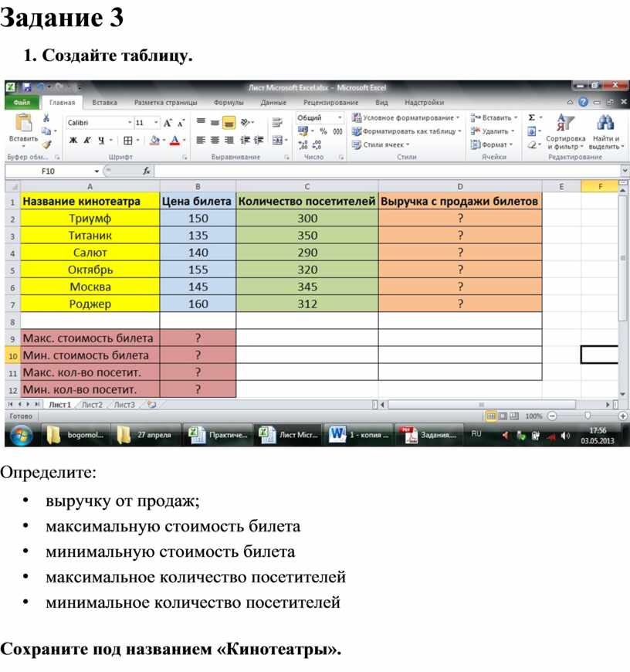Switch to the Задания... PDF taskbar item
Viewport: 630px width, 672px height.
[428, 435]
